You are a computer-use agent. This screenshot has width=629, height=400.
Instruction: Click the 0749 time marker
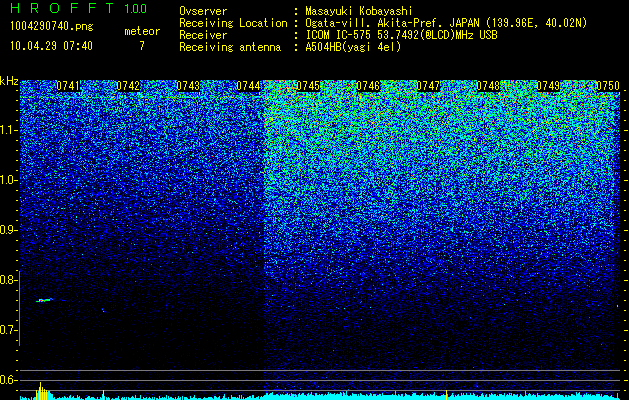[548, 86]
